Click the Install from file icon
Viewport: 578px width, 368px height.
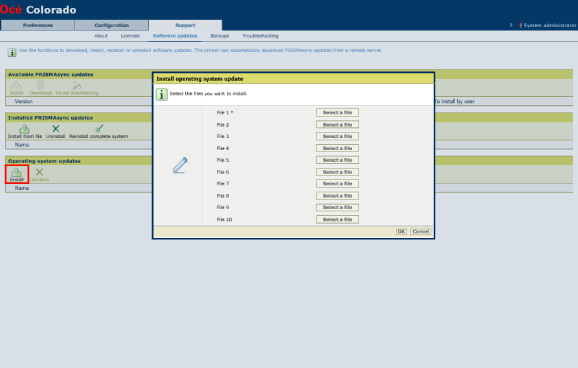point(25,131)
